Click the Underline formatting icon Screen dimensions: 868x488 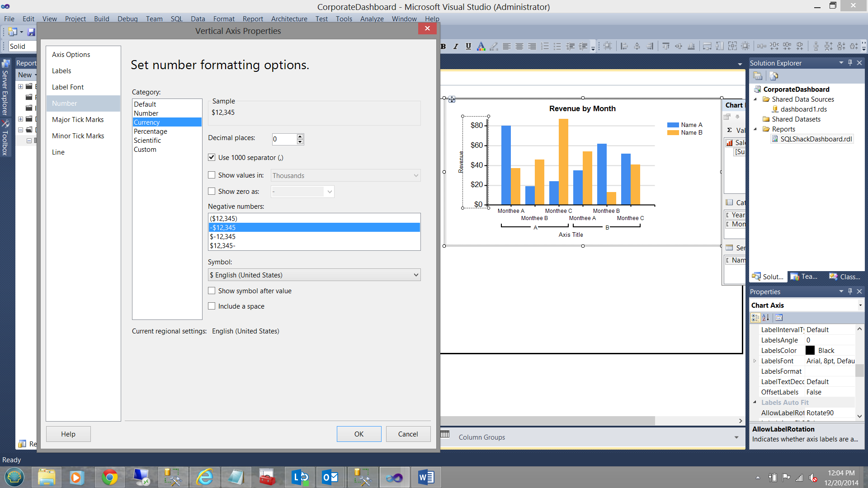point(468,46)
